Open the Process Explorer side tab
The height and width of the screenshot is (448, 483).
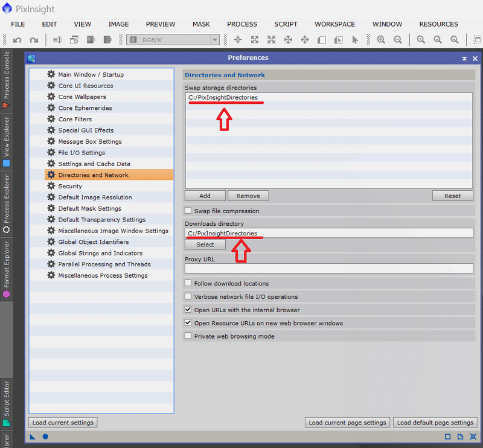point(7,203)
